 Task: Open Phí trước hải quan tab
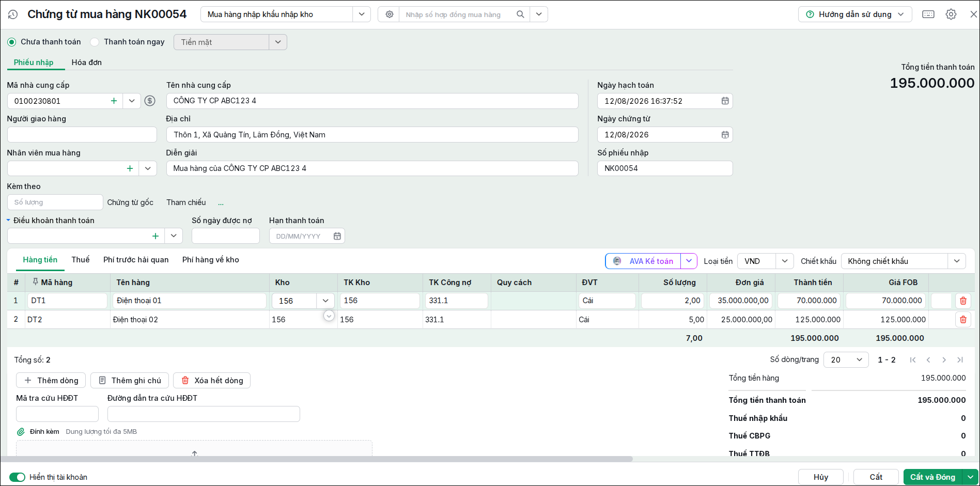click(136, 260)
